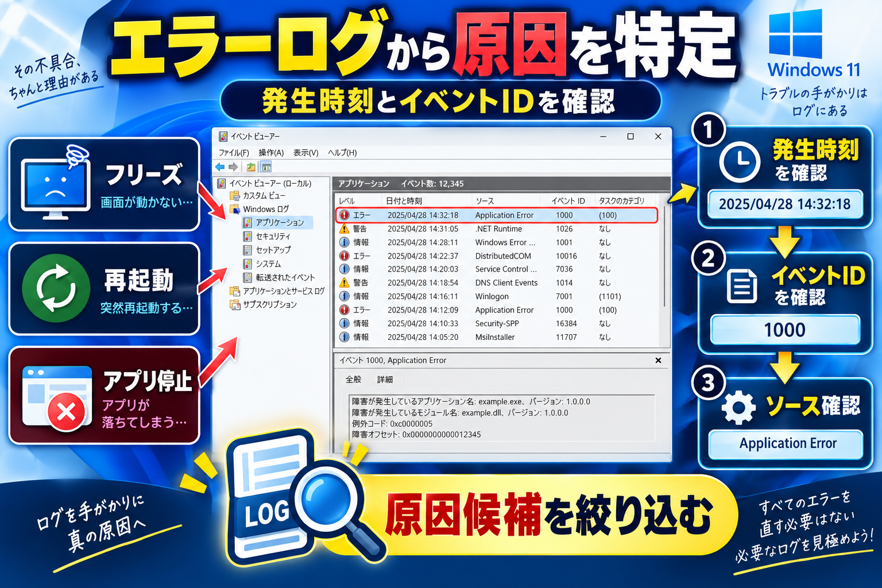Click the Windows ログ folder icon
882x588 pixels.
click(235, 209)
